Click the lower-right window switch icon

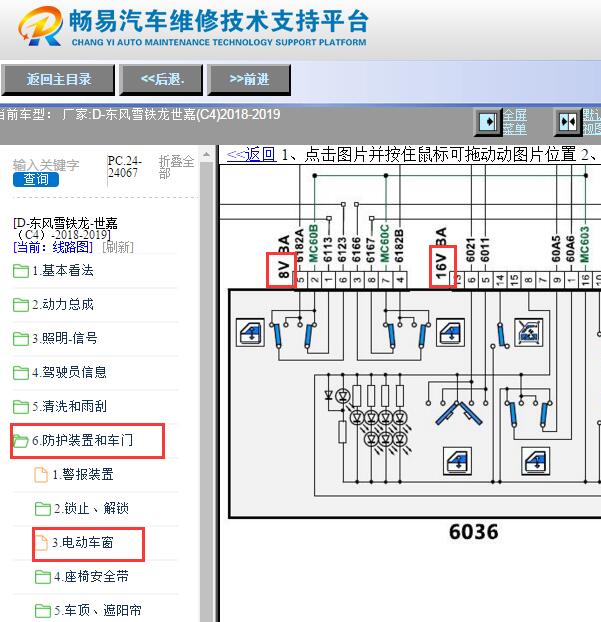[536, 461]
